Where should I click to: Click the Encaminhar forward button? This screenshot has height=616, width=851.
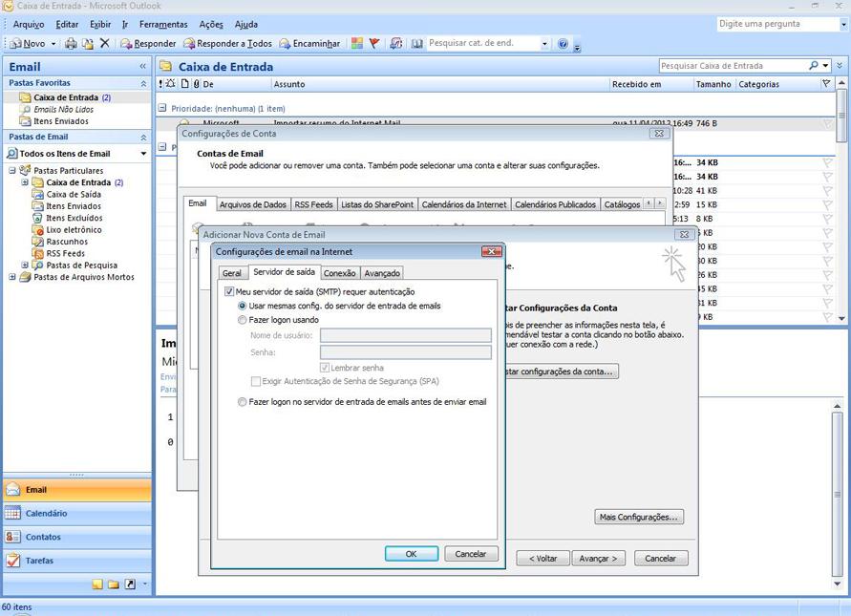(309, 43)
